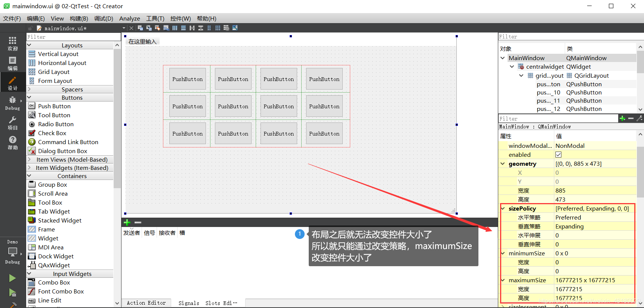Click the Edit Buddies toolbar icon
This screenshot has width=644, height=308.
pos(157,28)
